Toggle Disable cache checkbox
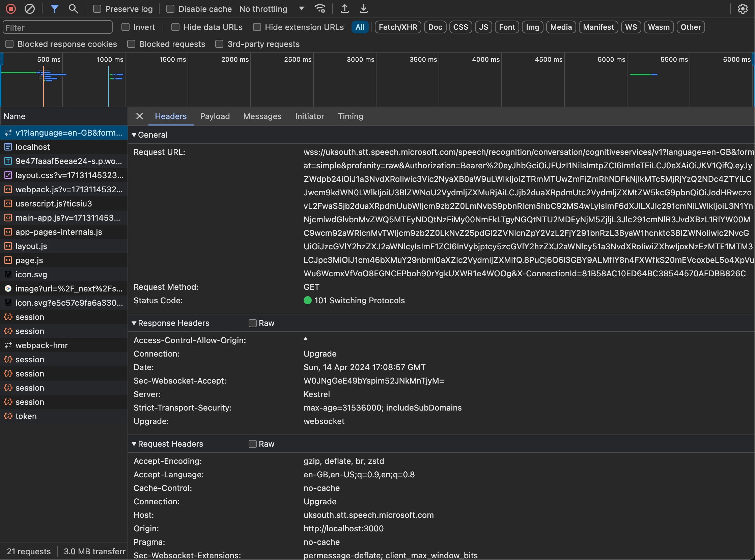The height and width of the screenshot is (560, 755). click(x=170, y=9)
